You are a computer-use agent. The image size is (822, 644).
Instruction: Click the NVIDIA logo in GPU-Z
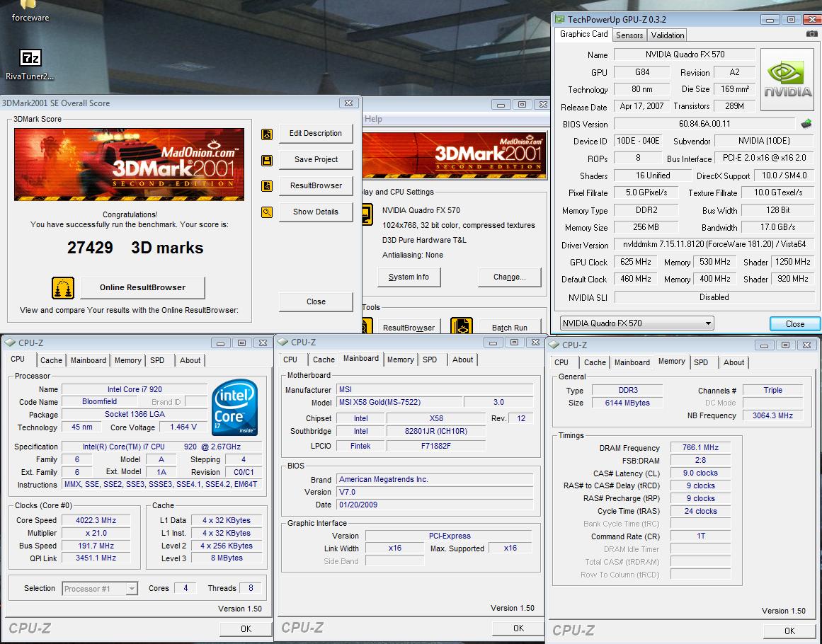(x=787, y=80)
